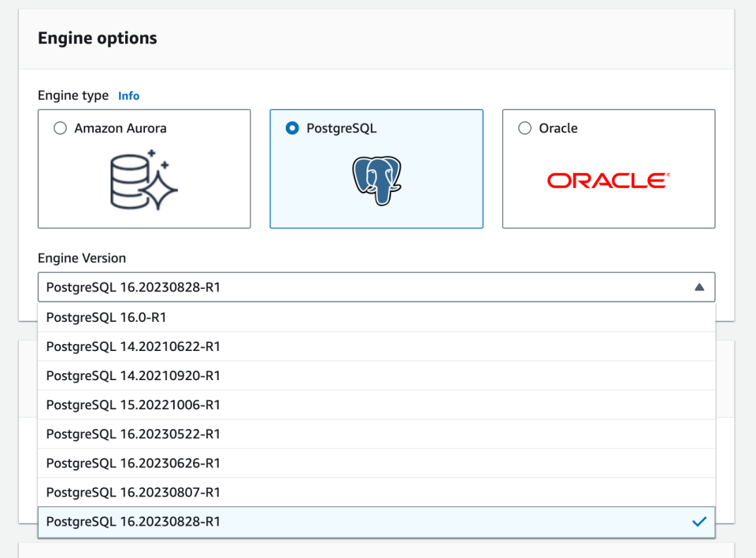Screen dimensions: 756x558
Task: Collapse the Engine Version list via the caret arrow
Action: coord(699,287)
